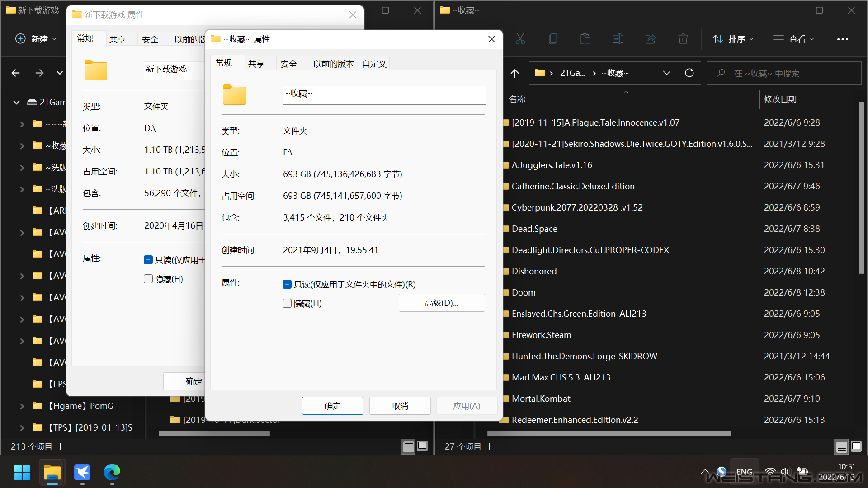Click the Refresh icon beside the ~收藏~ address bar
The width and height of the screenshot is (868, 488).
pyautogui.click(x=689, y=73)
